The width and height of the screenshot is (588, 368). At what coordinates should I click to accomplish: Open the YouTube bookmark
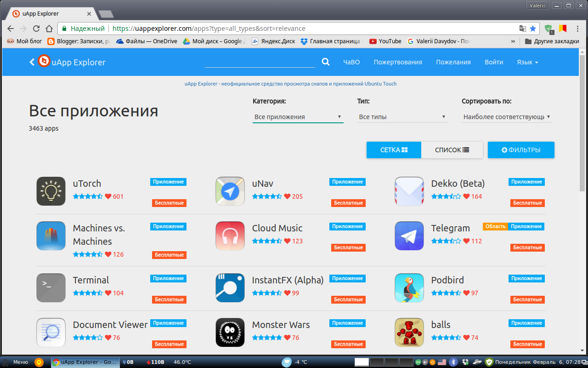[x=385, y=41]
